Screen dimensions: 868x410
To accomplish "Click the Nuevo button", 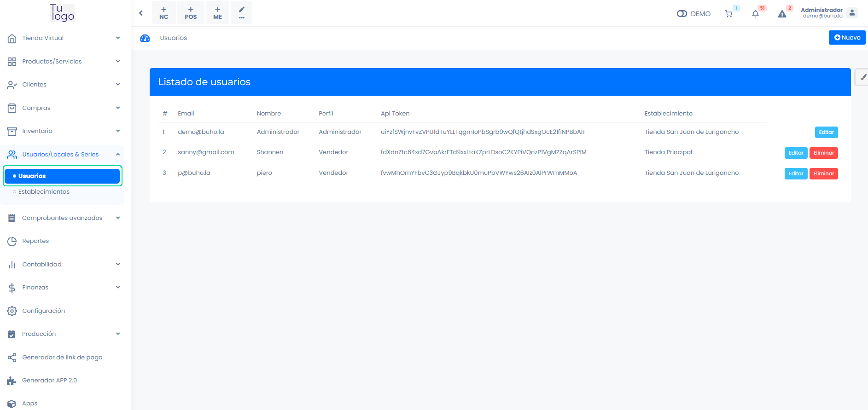I will coord(847,38).
